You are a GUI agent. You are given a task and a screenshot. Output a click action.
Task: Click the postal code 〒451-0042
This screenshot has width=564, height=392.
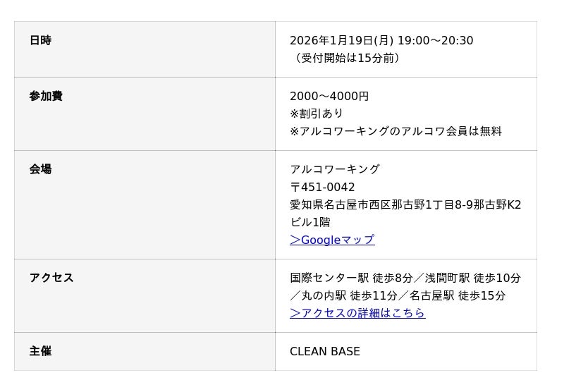click(x=322, y=187)
